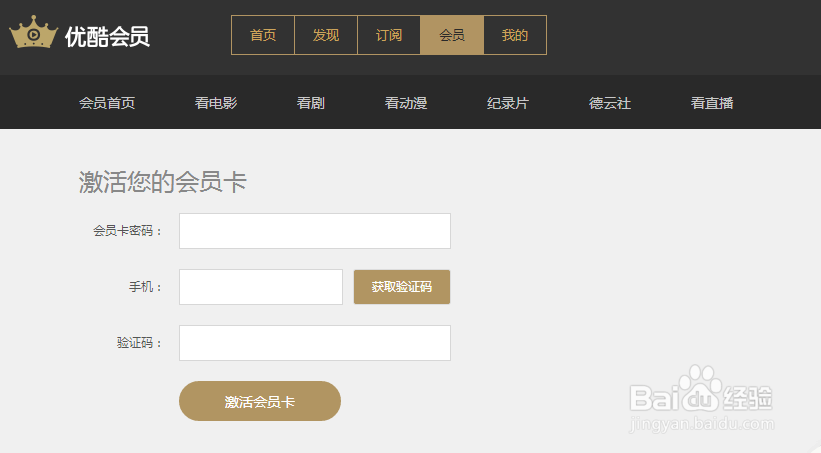Open the 看动漫 category

click(406, 103)
